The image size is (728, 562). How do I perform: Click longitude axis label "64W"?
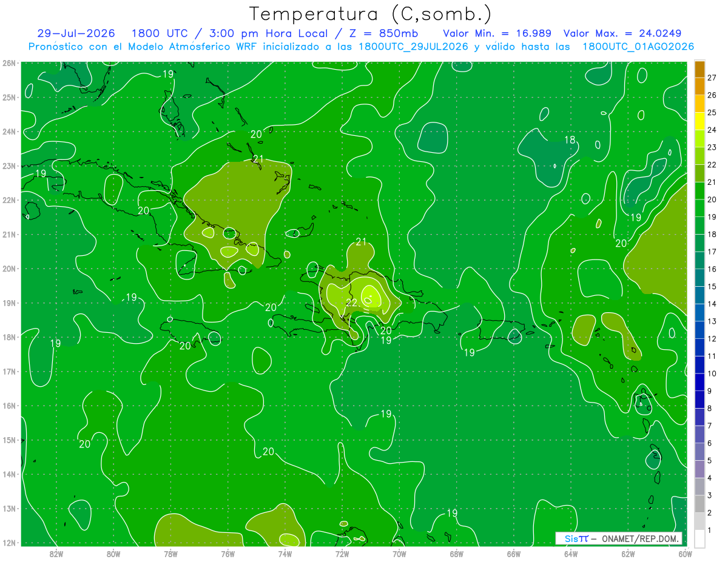[x=571, y=554]
